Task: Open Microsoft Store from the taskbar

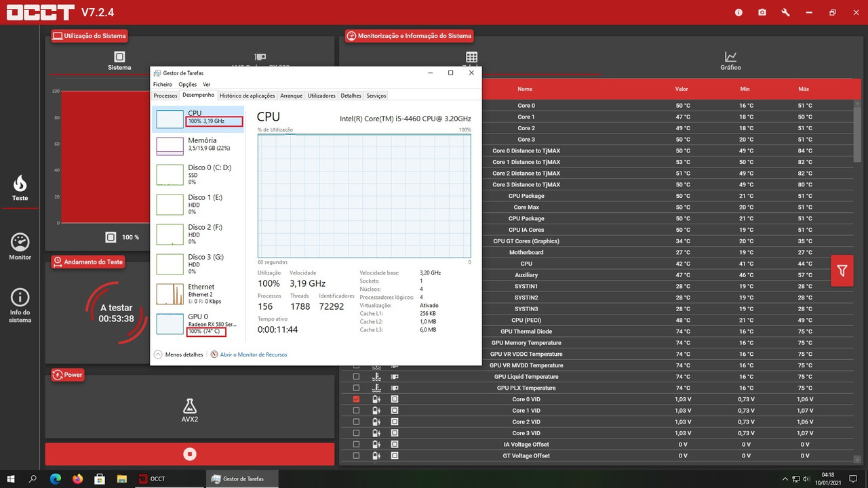Action: coord(99,479)
